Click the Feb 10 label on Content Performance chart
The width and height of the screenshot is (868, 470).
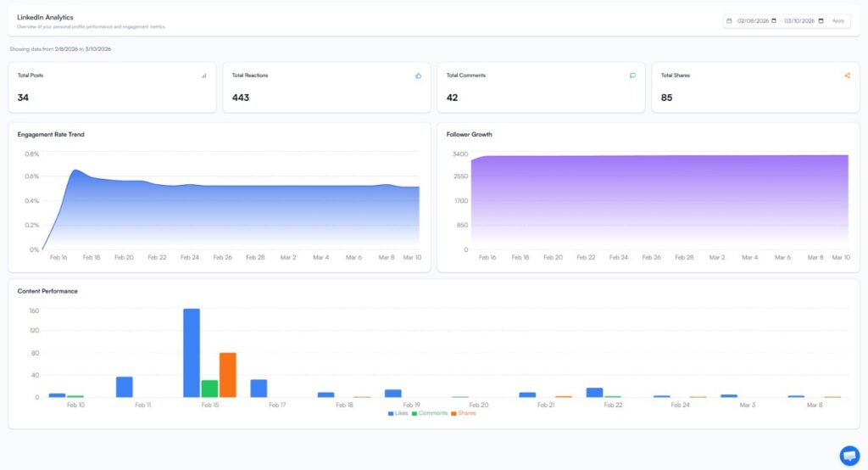[x=75, y=406]
